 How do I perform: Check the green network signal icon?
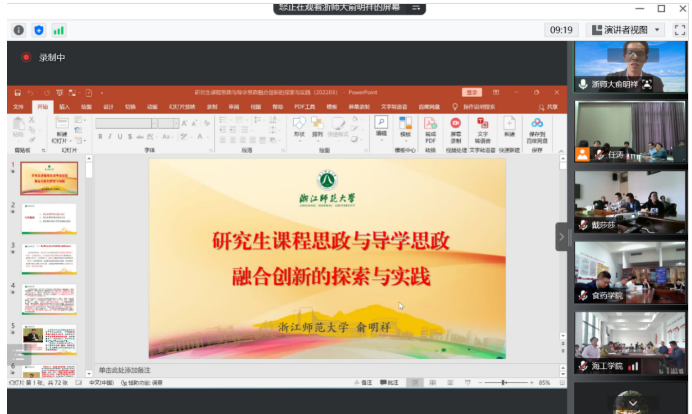59,30
